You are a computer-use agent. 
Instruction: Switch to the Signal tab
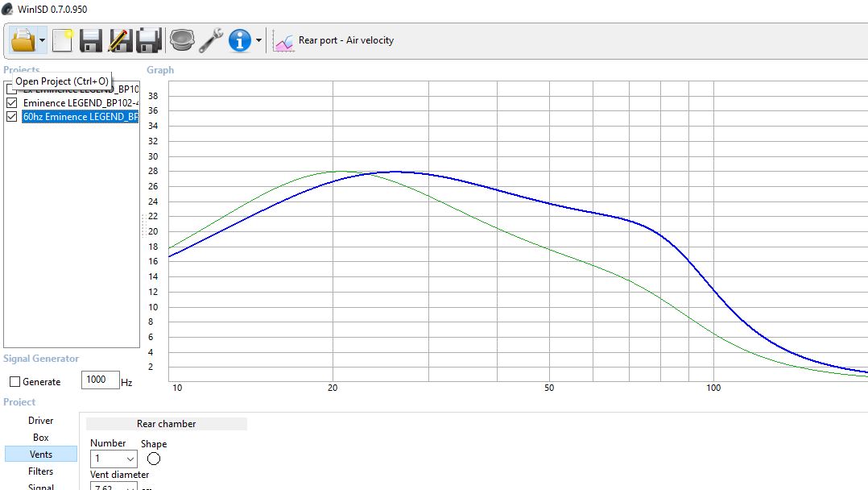41,486
